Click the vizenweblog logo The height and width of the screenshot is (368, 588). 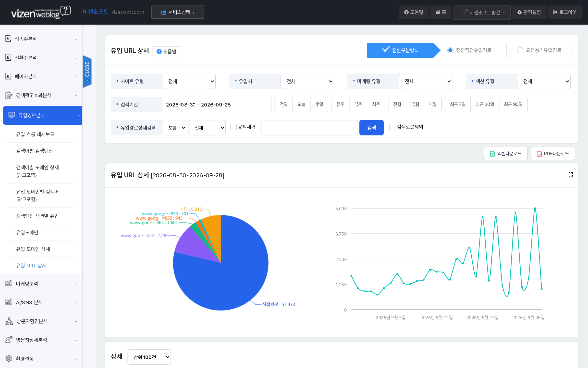click(x=41, y=12)
